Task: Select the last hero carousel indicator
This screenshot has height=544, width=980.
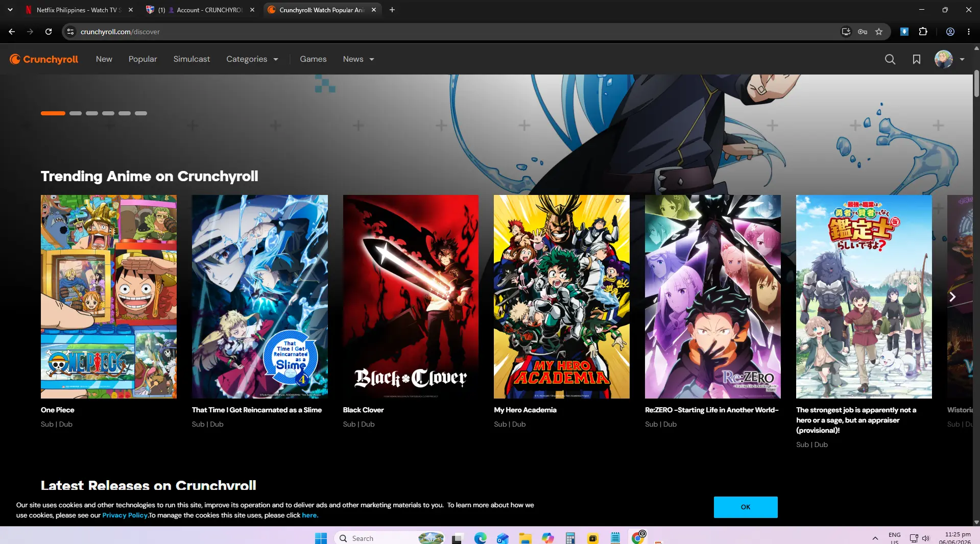Action: click(x=141, y=113)
